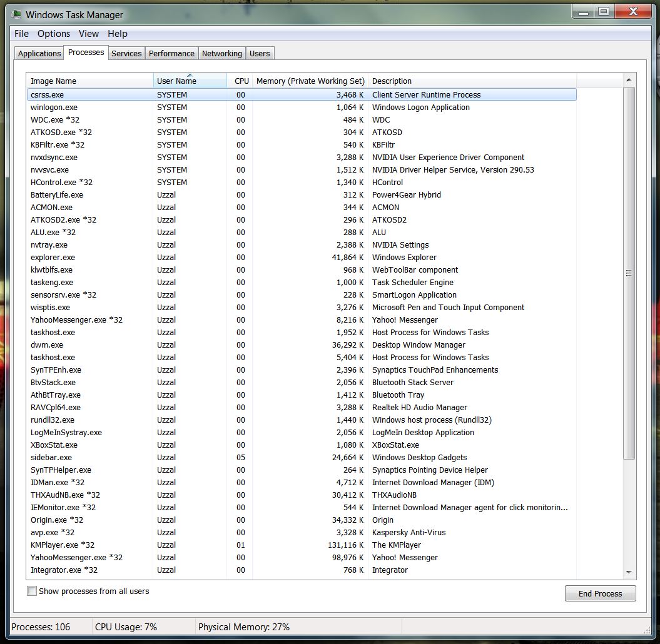Switch to the Applications tab
The image size is (660, 644).
pos(39,53)
